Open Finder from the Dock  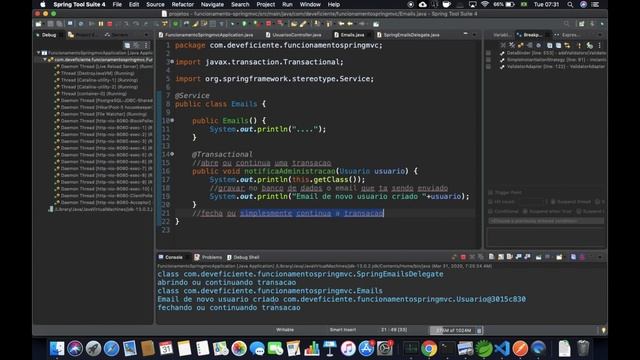pos(57,349)
